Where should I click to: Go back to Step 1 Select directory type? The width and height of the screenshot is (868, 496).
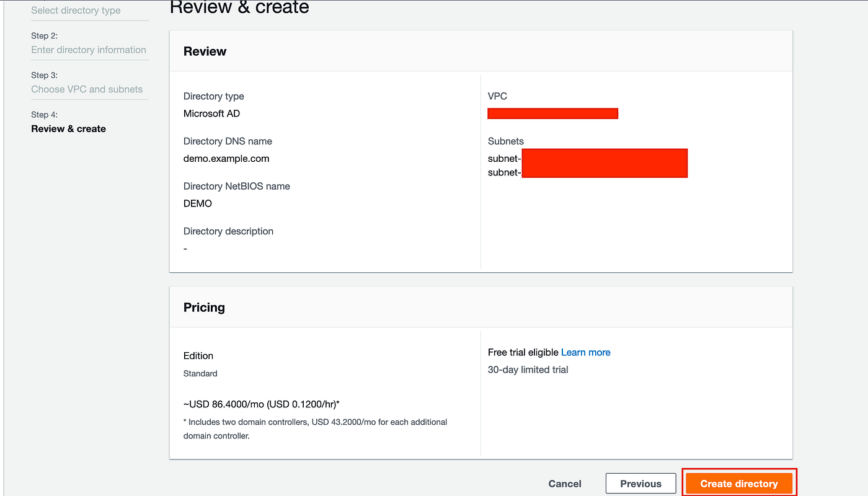click(x=76, y=10)
